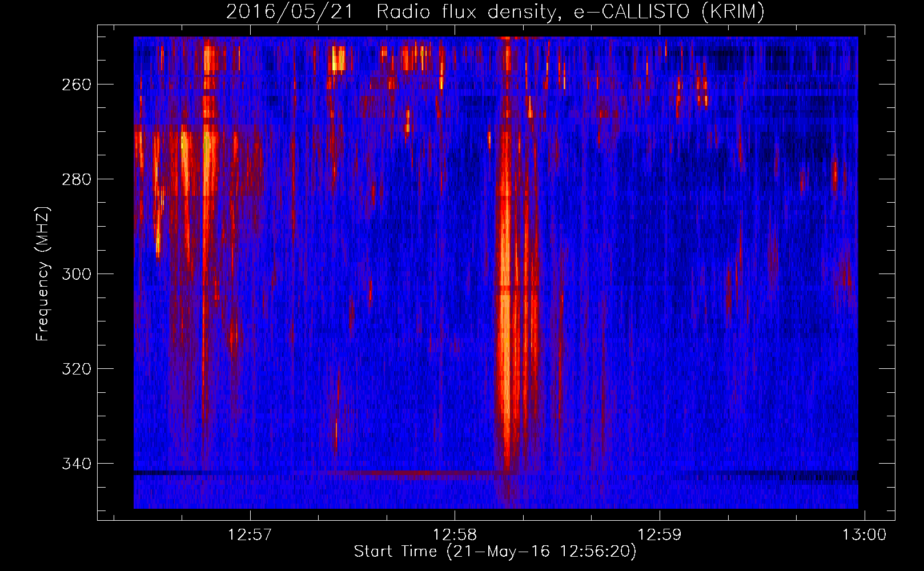The width and height of the screenshot is (924, 571).
Task: Click the 'Frequency (MHZ)' axis label
Action: point(43,274)
